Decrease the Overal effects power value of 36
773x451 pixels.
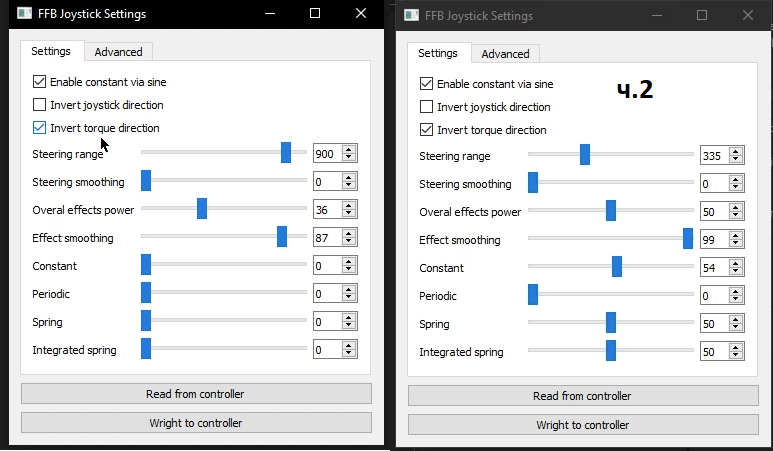(348, 214)
